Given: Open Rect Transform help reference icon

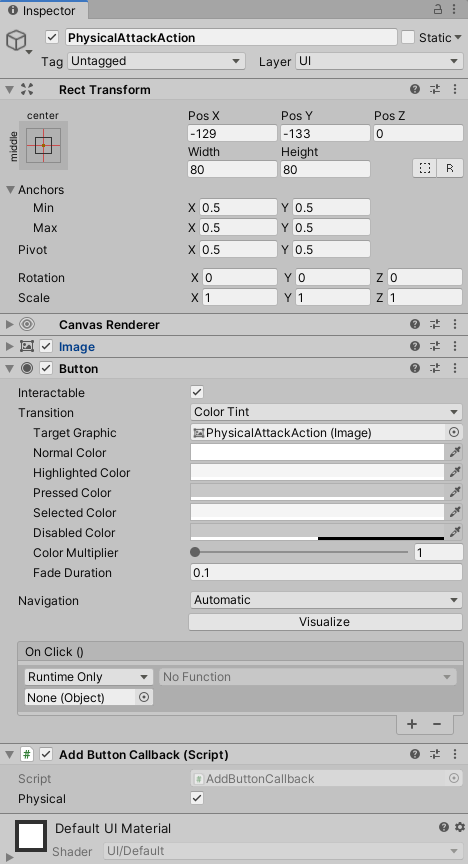Looking at the screenshot, I should click(415, 89).
